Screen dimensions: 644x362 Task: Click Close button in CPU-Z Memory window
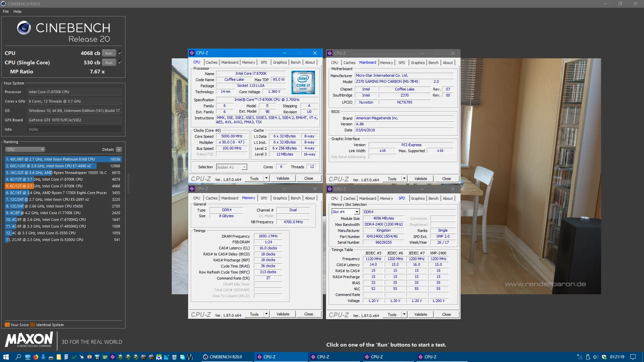pos(309,314)
